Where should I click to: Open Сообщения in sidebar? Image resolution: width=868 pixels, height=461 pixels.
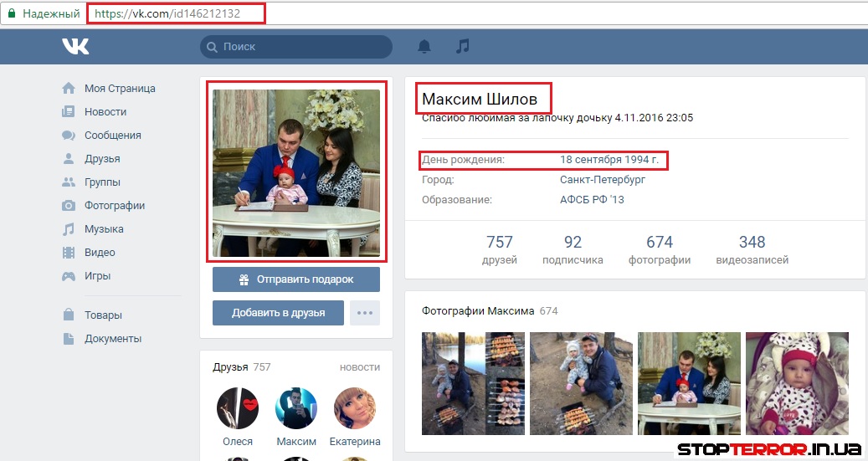(113, 135)
